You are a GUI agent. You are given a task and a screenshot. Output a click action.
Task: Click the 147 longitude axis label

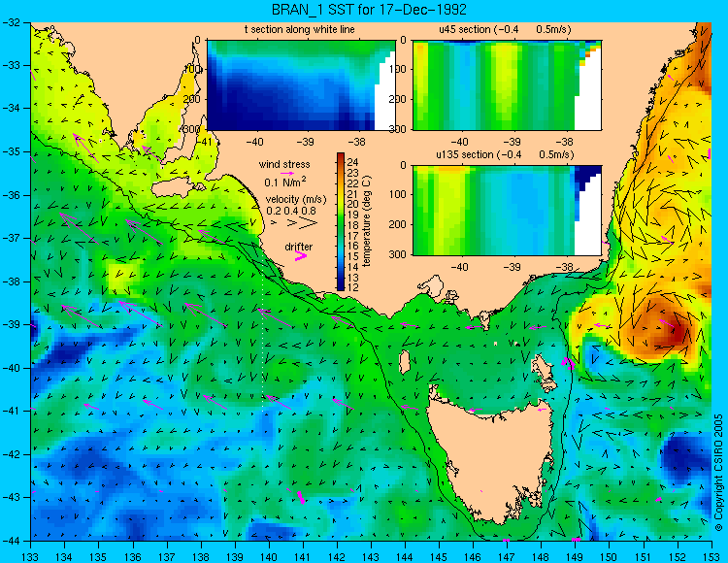coord(507,556)
